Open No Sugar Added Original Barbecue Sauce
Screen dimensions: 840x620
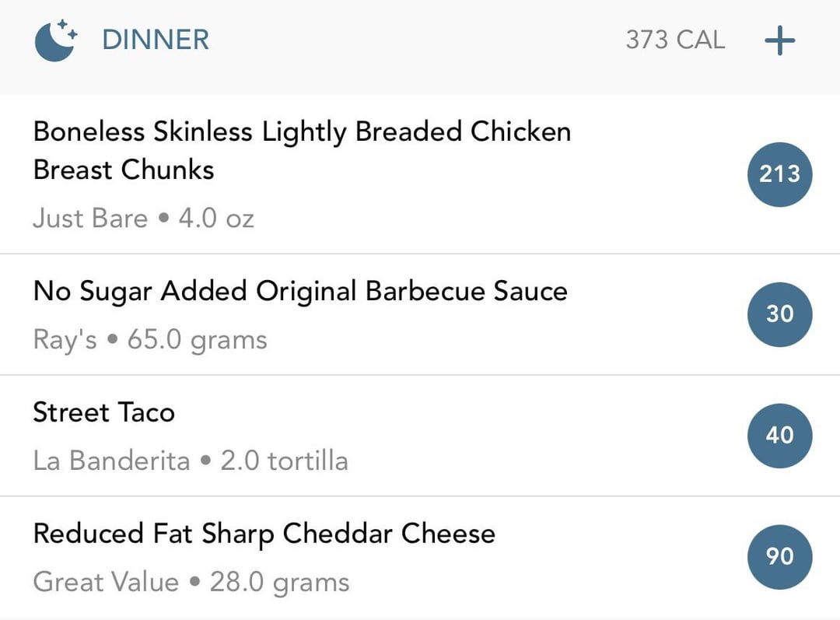tap(420, 314)
